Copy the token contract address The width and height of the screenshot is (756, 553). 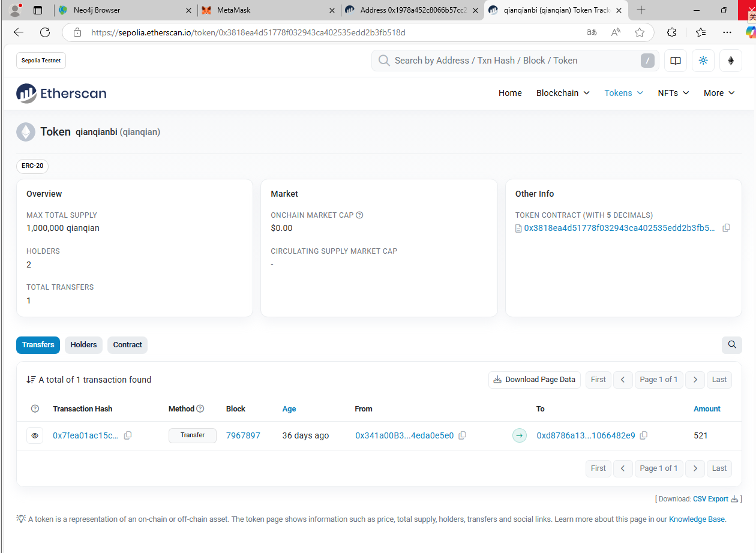[x=726, y=228]
